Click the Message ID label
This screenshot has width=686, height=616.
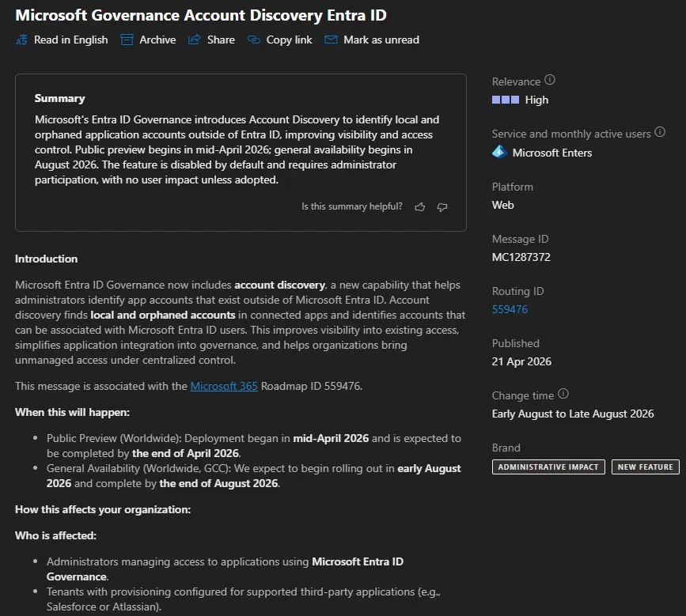pos(520,239)
